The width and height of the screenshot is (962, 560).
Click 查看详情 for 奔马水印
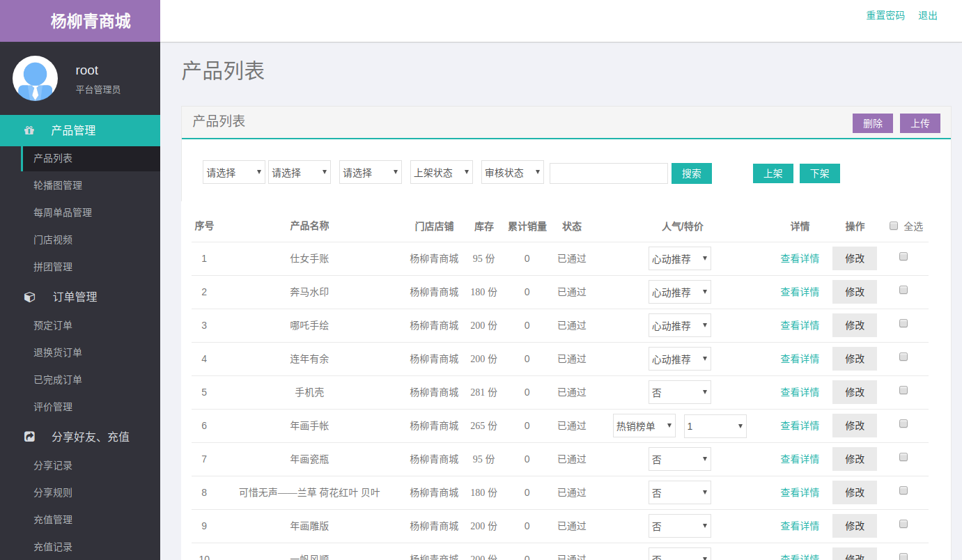(x=799, y=292)
